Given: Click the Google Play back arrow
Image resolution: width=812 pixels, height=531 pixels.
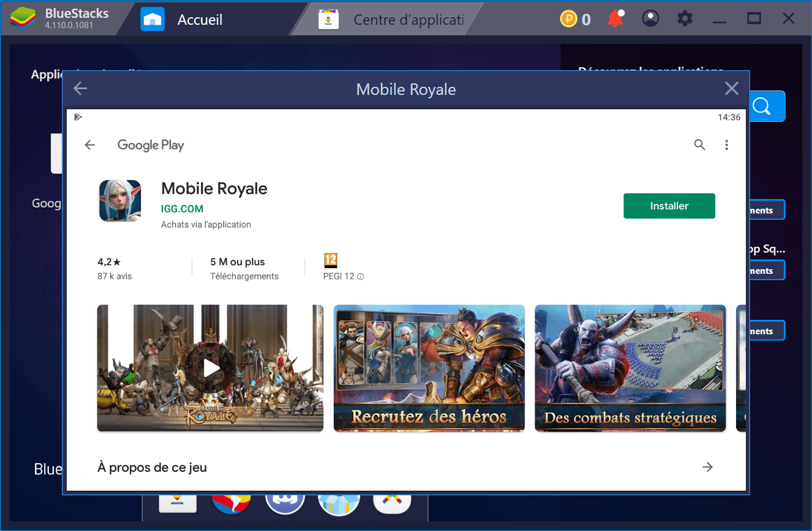Looking at the screenshot, I should 90,145.
